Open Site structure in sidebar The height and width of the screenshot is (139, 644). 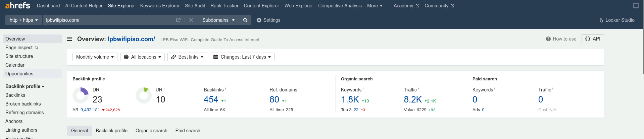(19, 56)
